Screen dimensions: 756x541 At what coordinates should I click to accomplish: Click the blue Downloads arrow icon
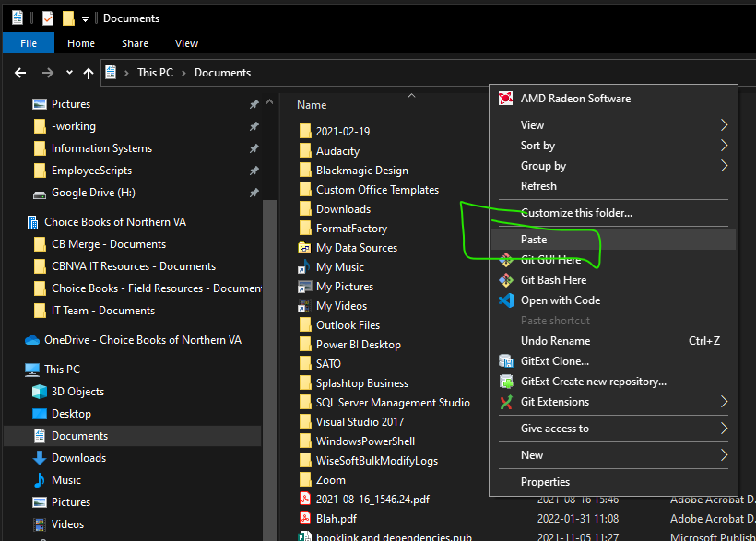click(39, 458)
